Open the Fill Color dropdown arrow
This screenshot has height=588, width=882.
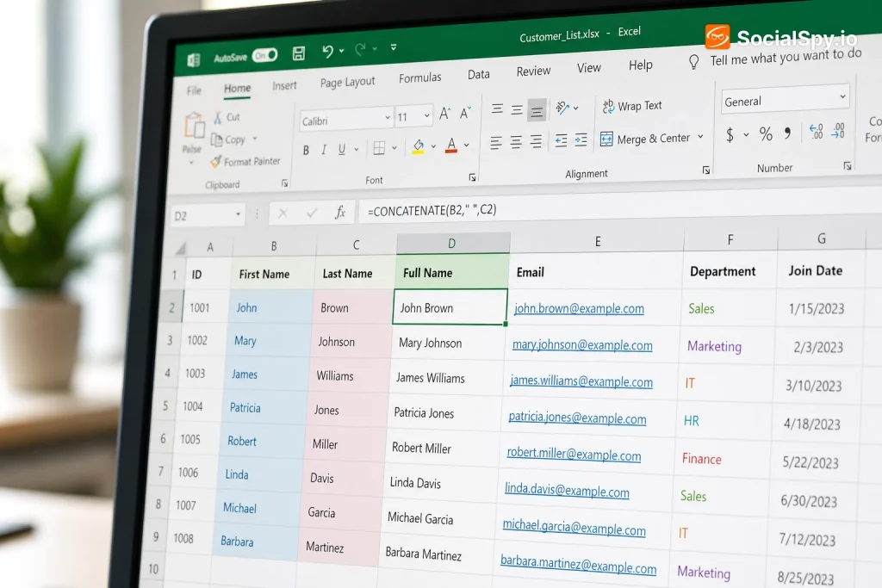coord(433,146)
